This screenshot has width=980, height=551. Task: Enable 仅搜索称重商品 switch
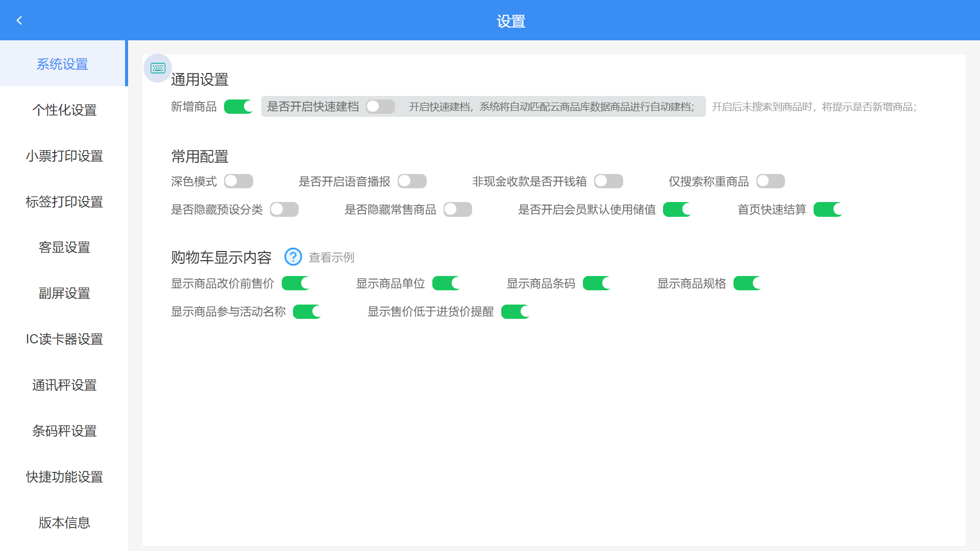pyautogui.click(x=770, y=181)
